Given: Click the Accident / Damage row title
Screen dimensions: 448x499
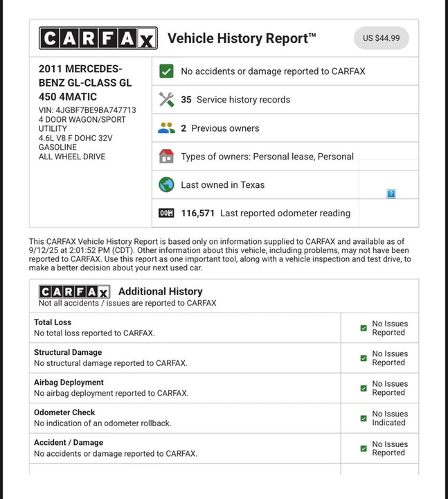Looking at the screenshot, I should coord(69,442).
